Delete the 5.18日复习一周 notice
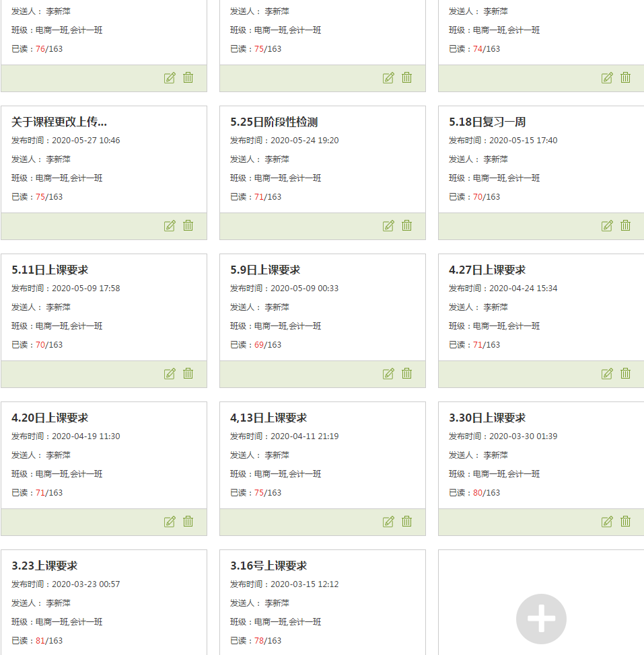 pyautogui.click(x=625, y=225)
